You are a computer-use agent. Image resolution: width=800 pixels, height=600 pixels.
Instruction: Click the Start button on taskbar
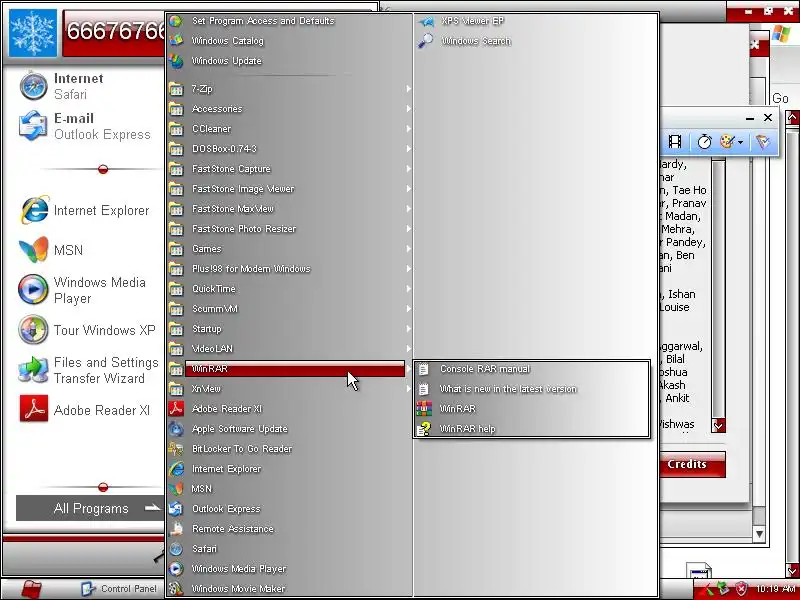[x=33, y=589]
